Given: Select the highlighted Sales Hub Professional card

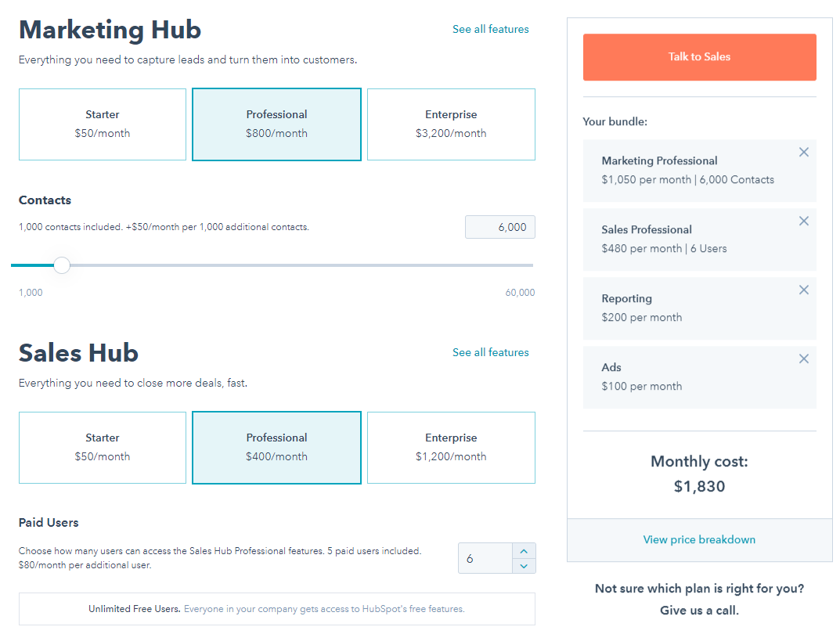Looking at the screenshot, I should tap(276, 447).
